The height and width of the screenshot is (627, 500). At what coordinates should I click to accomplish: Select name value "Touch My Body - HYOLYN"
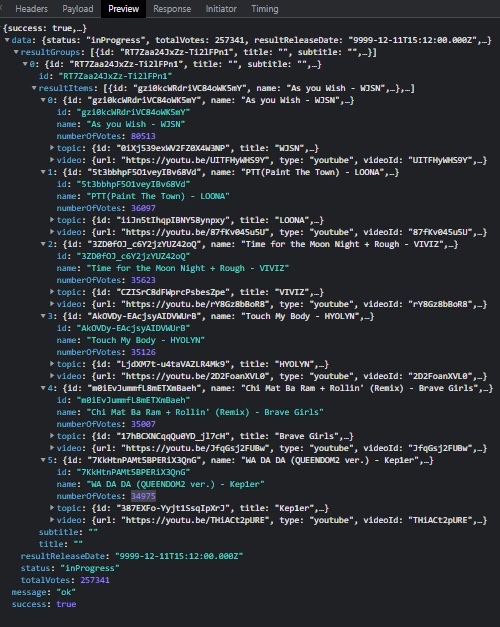[146, 340]
